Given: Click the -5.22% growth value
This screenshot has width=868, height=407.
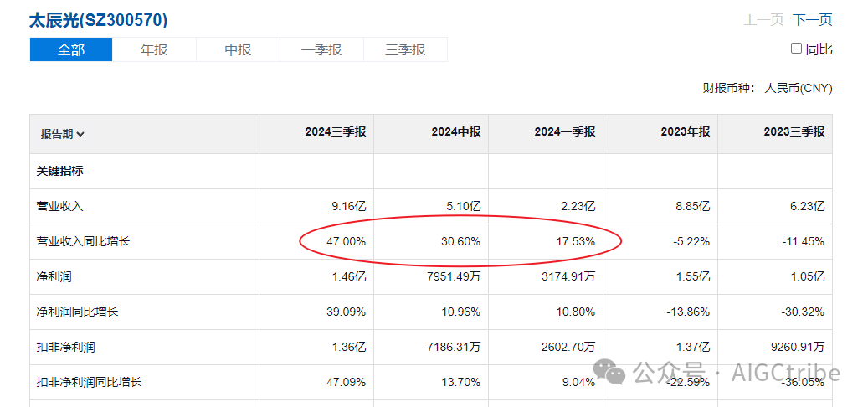Looking at the screenshot, I should pos(692,241).
